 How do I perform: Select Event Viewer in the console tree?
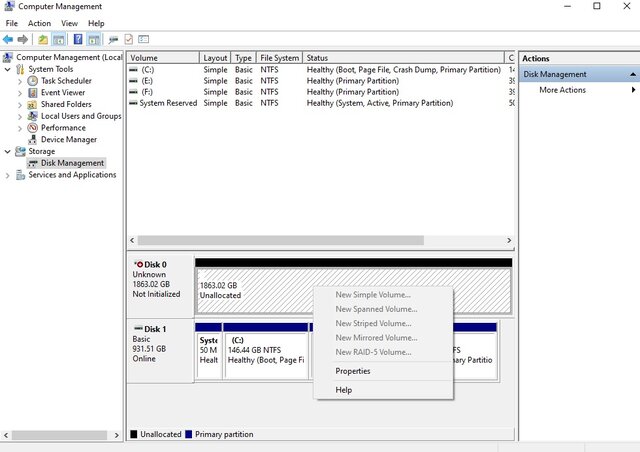coord(63,93)
